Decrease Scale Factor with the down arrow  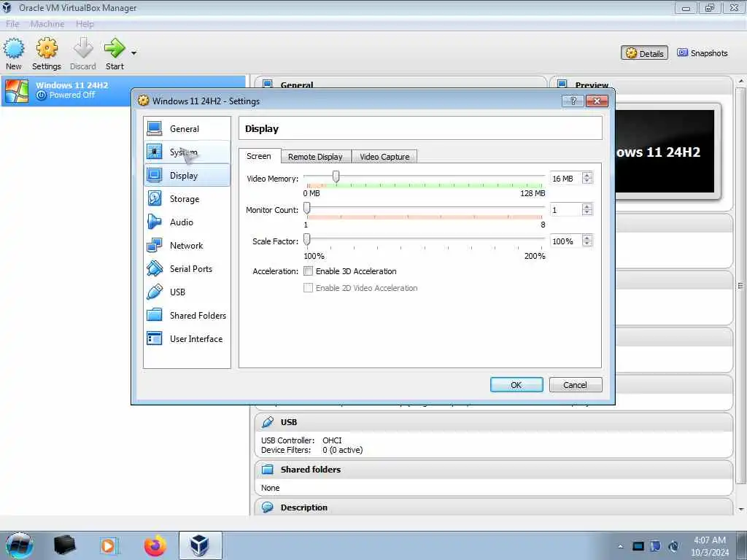[587, 244]
